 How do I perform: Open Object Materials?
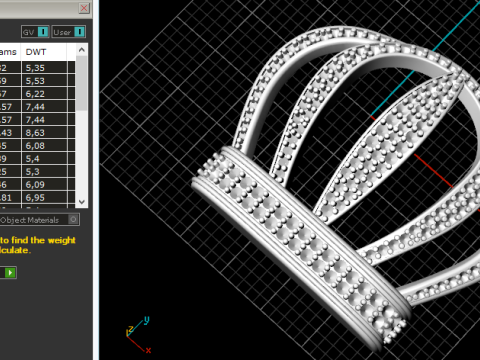[39, 220]
